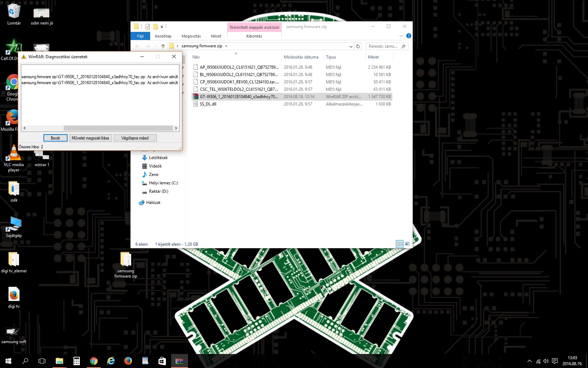Open the 'samsung firmware zip' desktop folder

click(126, 265)
